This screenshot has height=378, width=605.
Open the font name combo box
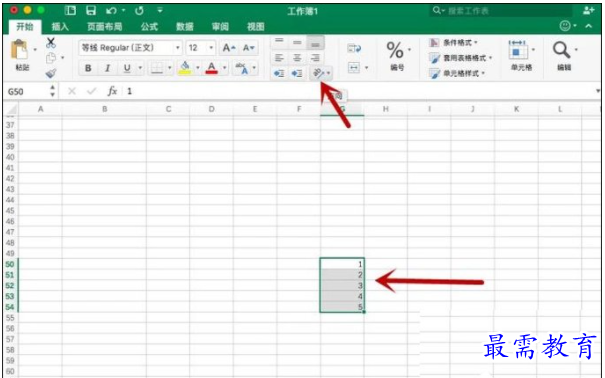pos(130,48)
